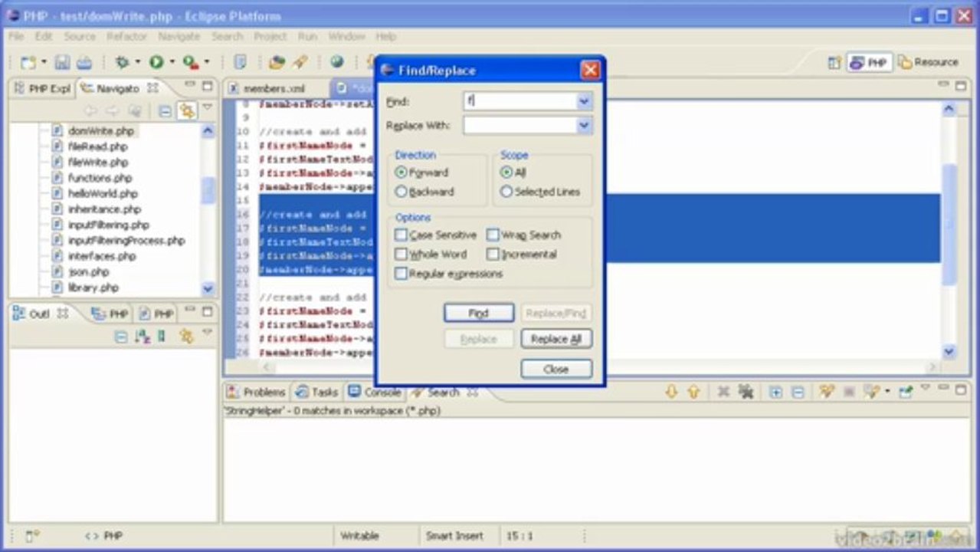This screenshot has width=980, height=552.
Task: Click the Close button in Find/Replace
Action: pyautogui.click(x=556, y=369)
